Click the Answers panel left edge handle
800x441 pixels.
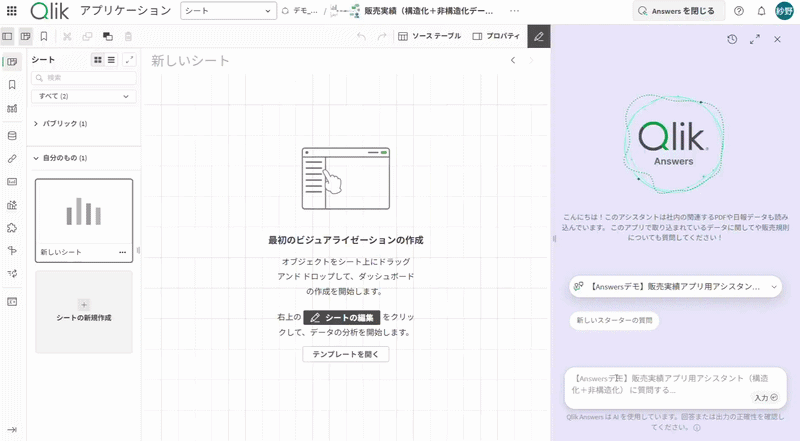(554, 238)
